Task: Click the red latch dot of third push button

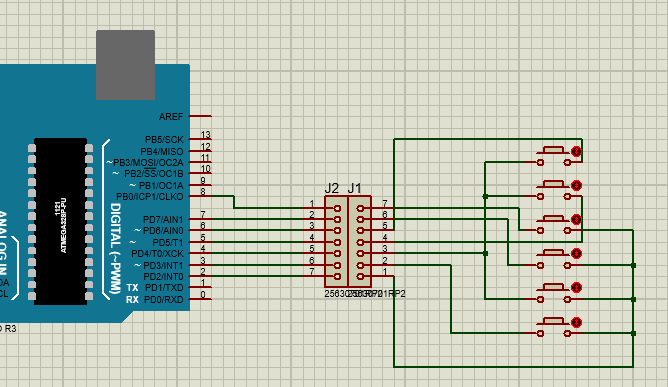Action: [576, 219]
